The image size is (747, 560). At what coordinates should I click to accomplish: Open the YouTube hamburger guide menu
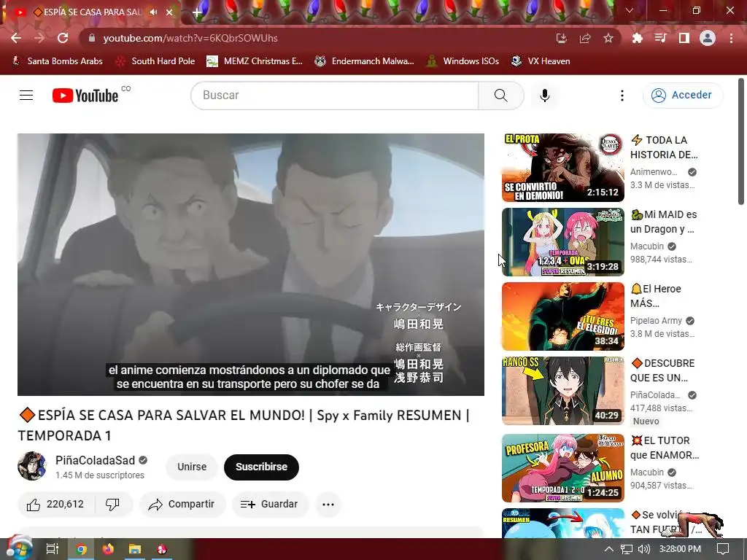[x=26, y=96]
